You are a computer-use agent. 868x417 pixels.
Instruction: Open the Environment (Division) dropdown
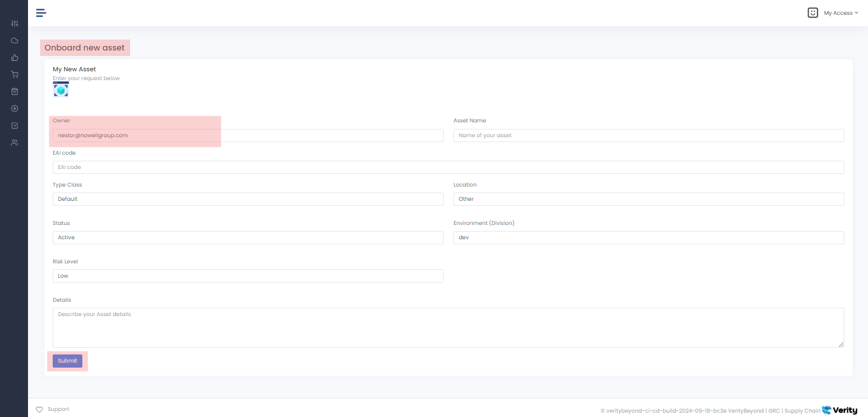pos(648,238)
